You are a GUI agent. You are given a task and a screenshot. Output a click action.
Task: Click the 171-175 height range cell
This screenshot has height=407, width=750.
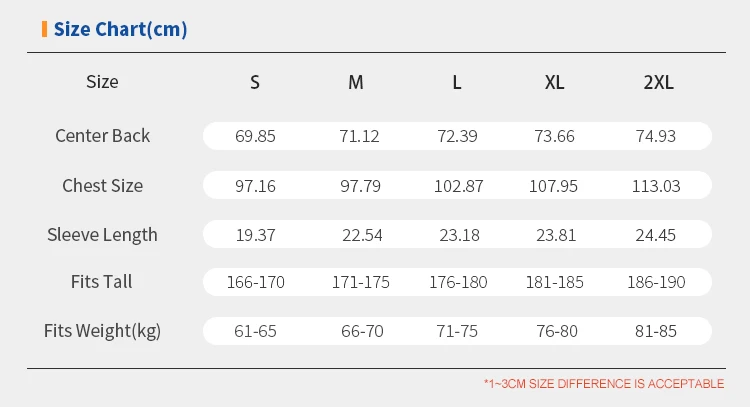coord(360,282)
